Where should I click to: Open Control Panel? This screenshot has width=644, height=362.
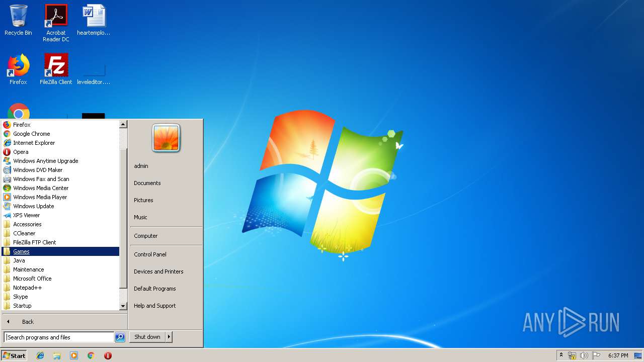(166, 254)
